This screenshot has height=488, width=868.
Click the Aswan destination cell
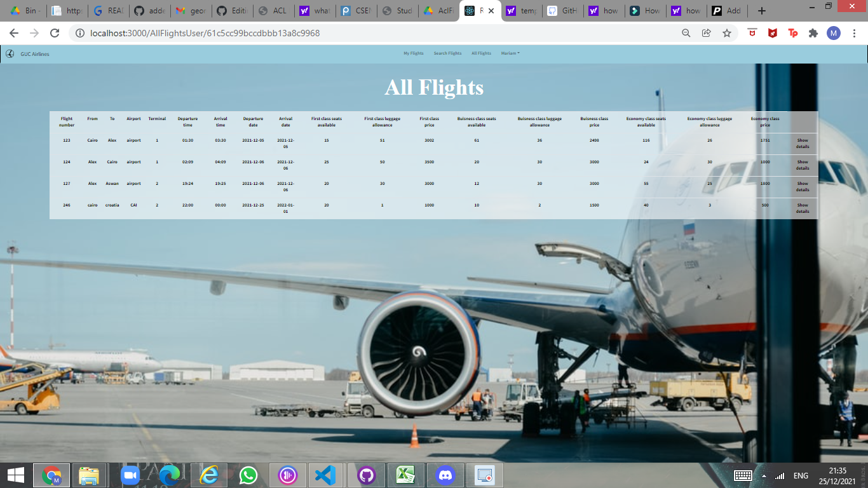pos(112,184)
